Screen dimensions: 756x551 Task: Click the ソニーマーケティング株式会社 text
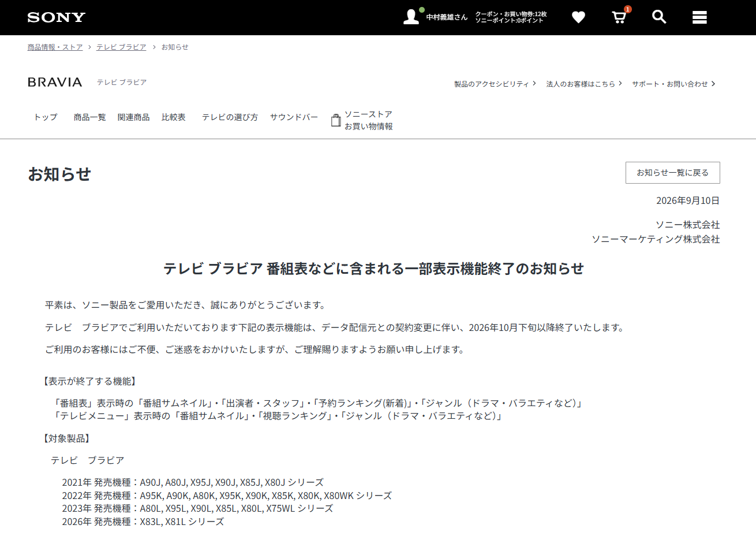(656, 239)
